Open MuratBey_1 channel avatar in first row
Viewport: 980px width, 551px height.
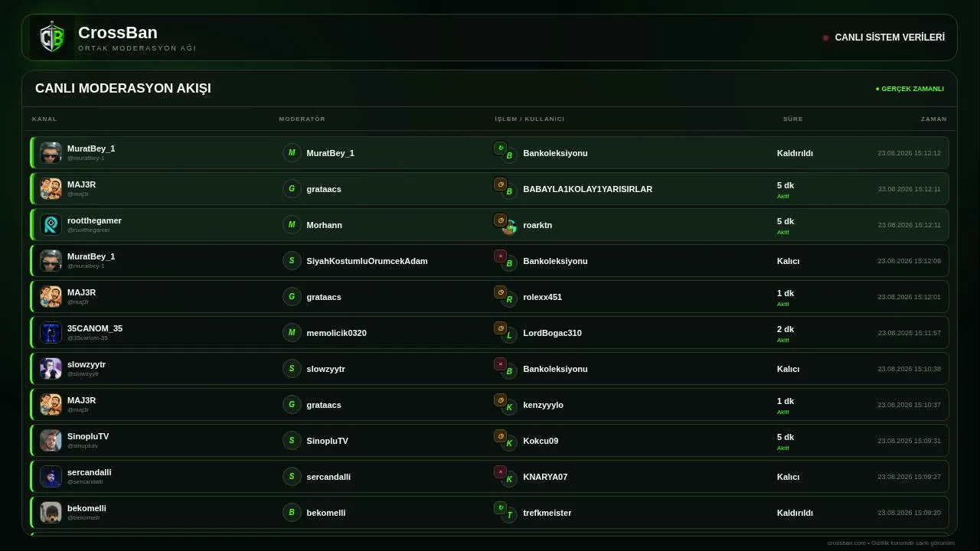click(x=51, y=152)
